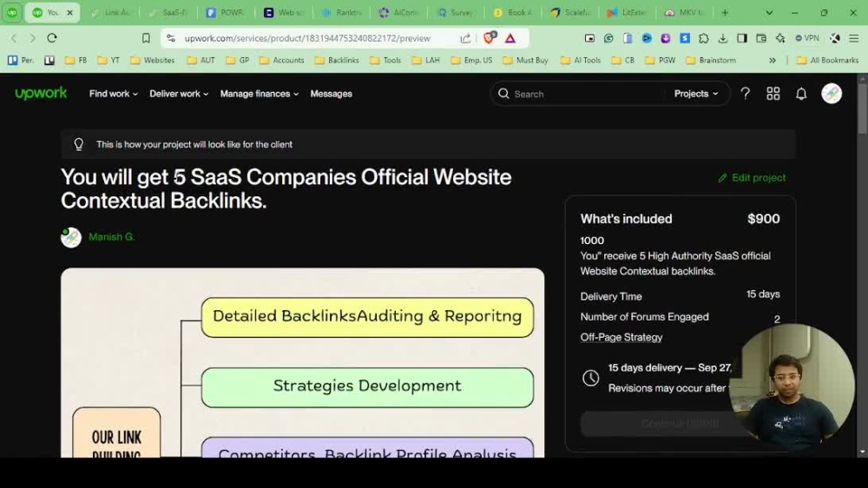Image resolution: width=868 pixels, height=488 pixels.
Task: Click the Off-Page Strategy link
Action: pos(621,337)
